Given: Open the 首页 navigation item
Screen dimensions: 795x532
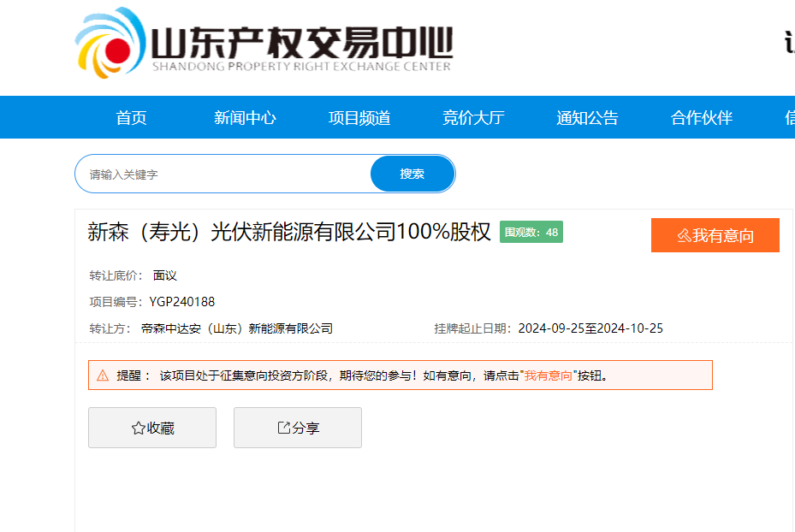Looking at the screenshot, I should 132,118.
